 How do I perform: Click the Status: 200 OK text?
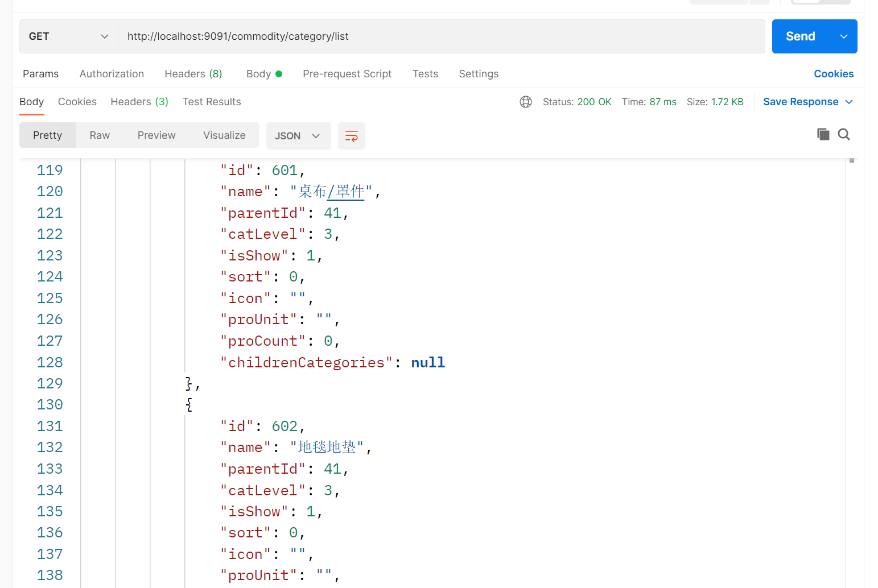click(x=577, y=102)
